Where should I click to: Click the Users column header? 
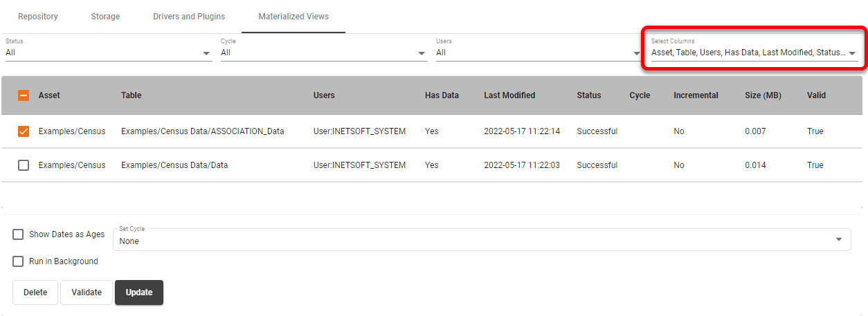(x=324, y=95)
